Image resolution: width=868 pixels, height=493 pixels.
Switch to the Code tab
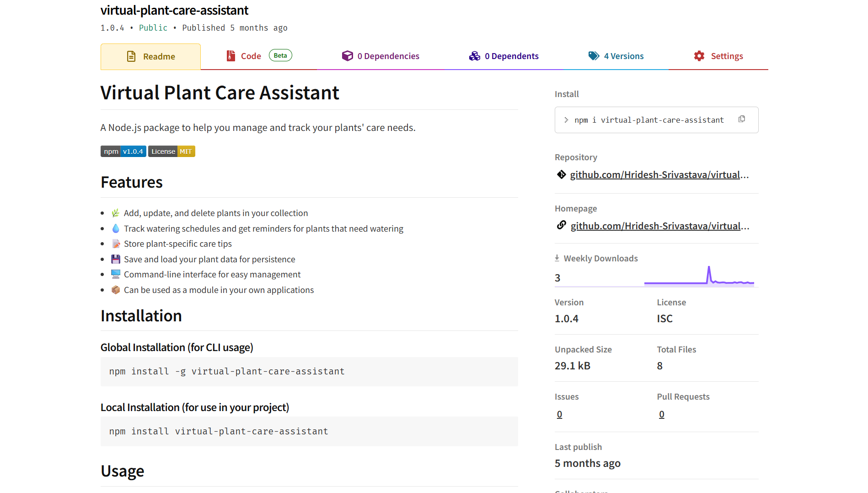pos(251,55)
